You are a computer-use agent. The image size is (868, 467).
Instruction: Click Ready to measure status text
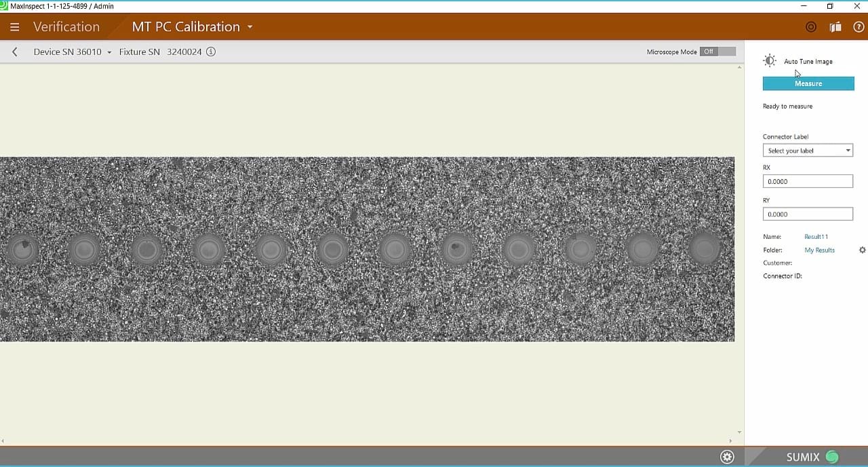tap(787, 107)
